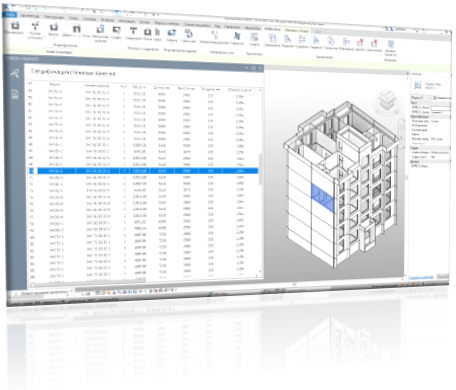Click the Марка column header
Viewport: 456px width, 390px height.
pos(55,84)
